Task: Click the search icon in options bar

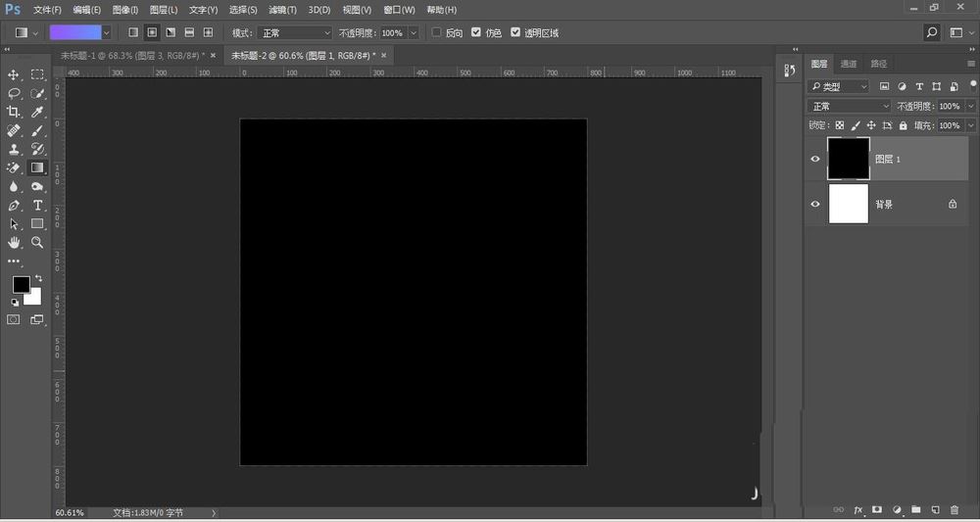Action: point(932,32)
